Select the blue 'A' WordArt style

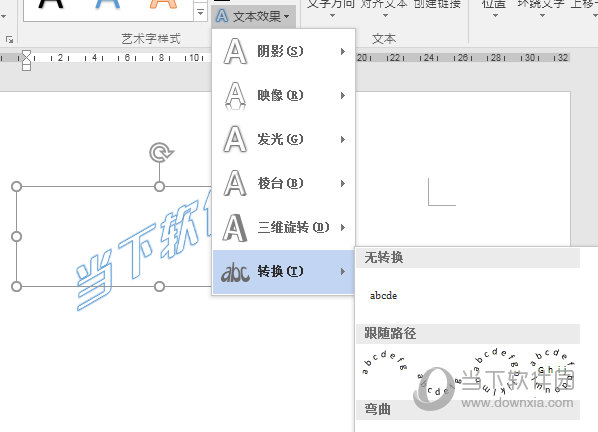click(x=107, y=4)
